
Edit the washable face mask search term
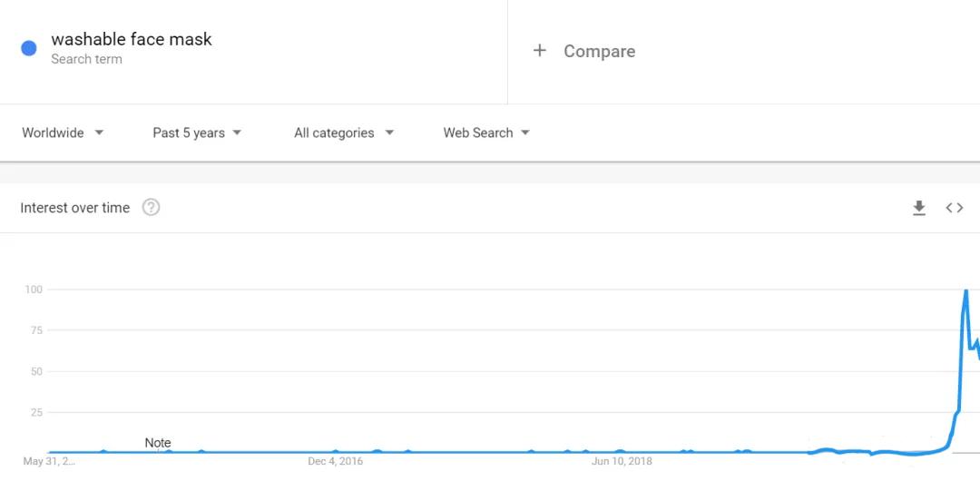point(132,39)
